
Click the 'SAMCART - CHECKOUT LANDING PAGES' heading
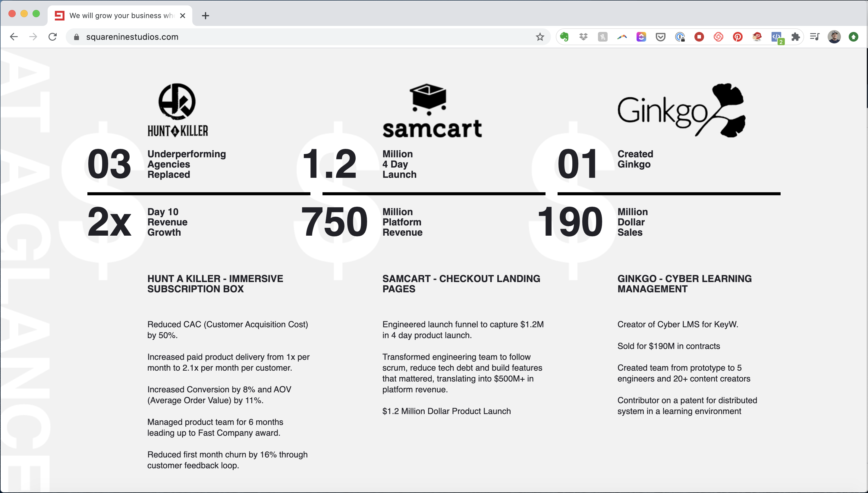pyautogui.click(x=461, y=284)
